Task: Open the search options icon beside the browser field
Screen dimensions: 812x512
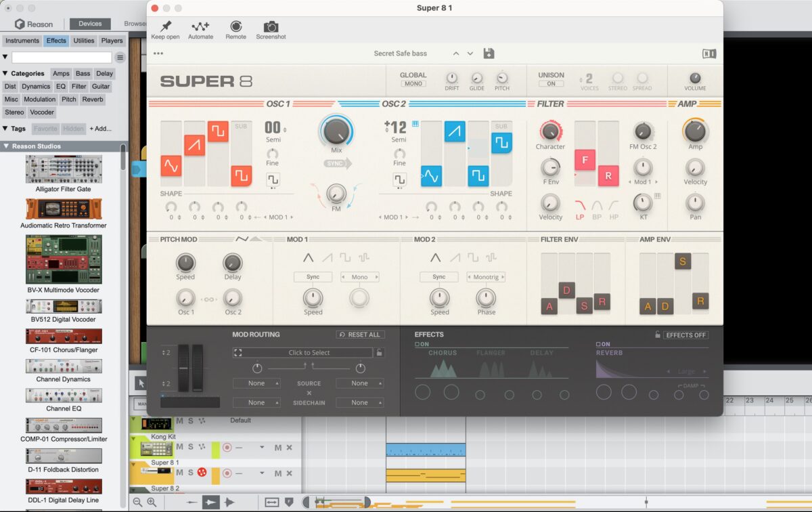Action: tap(120, 58)
